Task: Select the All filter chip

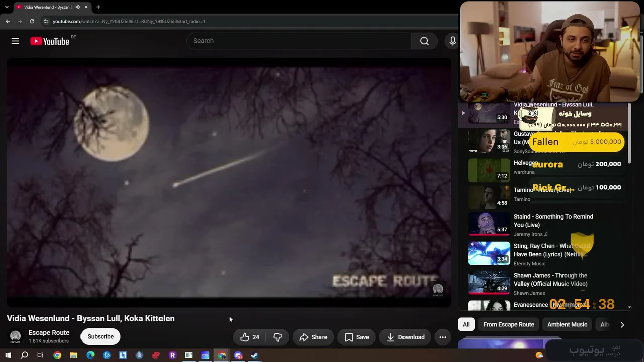Action: click(x=466, y=325)
